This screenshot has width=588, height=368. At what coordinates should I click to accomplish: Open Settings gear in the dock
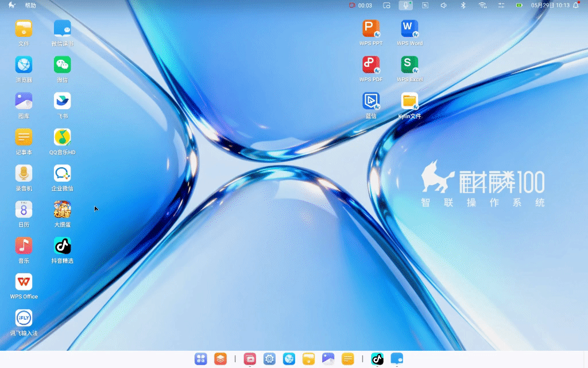coord(269,359)
